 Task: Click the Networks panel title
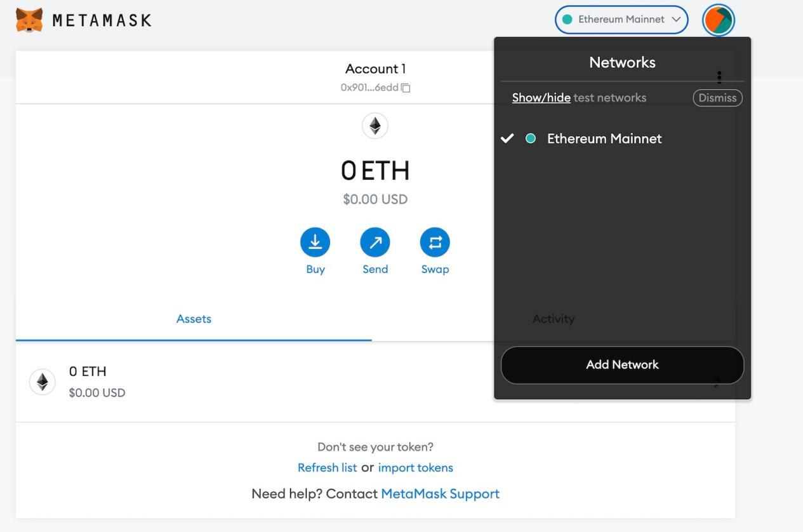(622, 62)
